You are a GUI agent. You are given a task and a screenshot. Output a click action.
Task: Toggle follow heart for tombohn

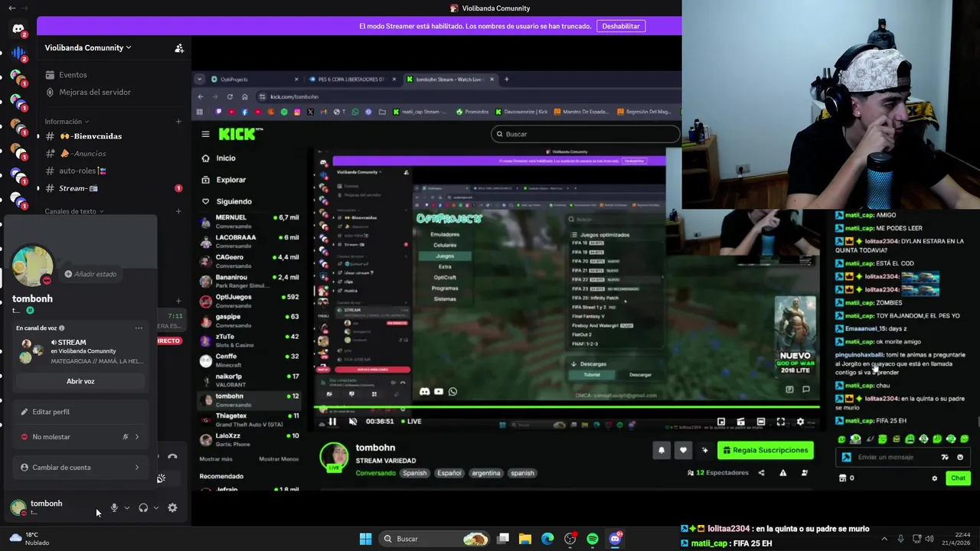pyautogui.click(x=684, y=451)
